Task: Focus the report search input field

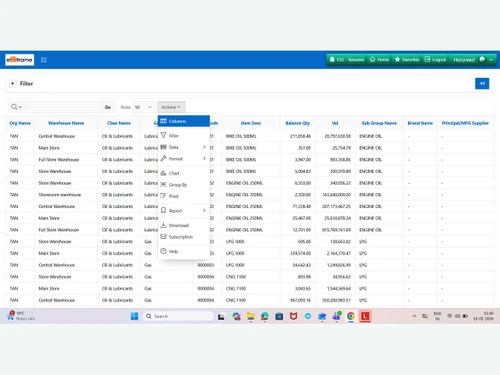Action: pyautogui.click(x=63, y=107)
